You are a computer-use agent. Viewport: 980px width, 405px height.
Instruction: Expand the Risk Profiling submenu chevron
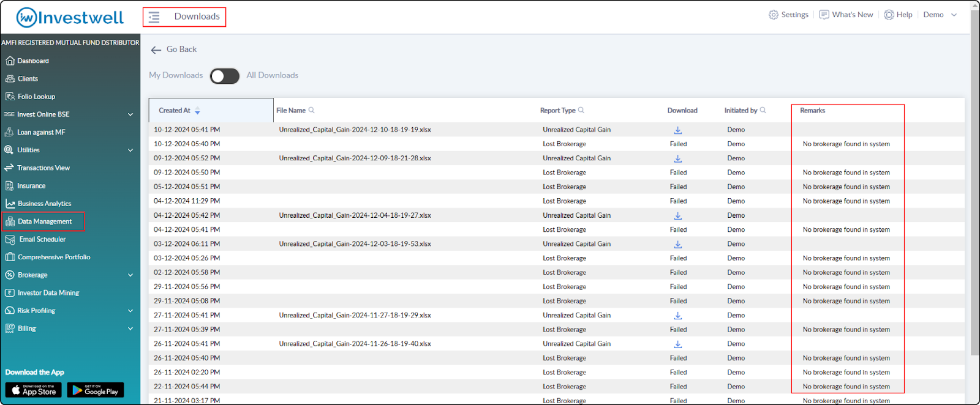tap(130, 311)
